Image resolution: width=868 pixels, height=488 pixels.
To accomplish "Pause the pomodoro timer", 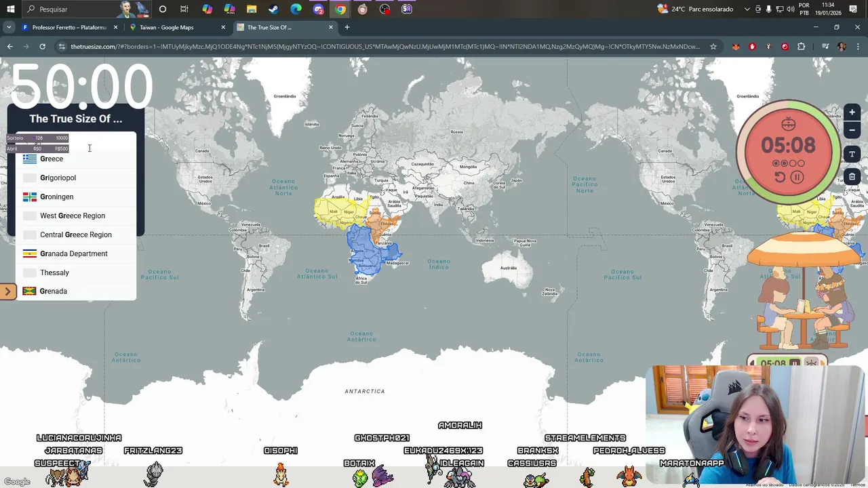I will (x=797, y=178).
